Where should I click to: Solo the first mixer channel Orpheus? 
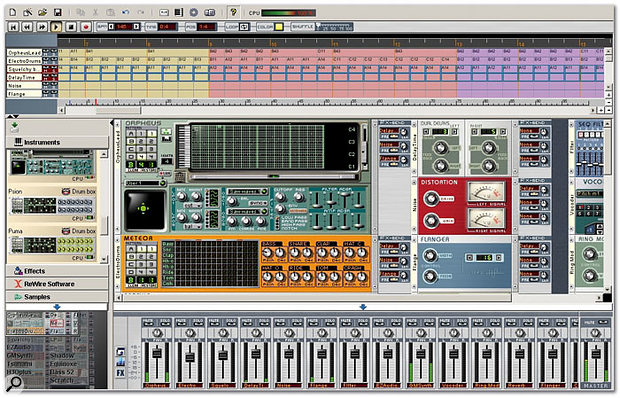[x=165, y=323]
